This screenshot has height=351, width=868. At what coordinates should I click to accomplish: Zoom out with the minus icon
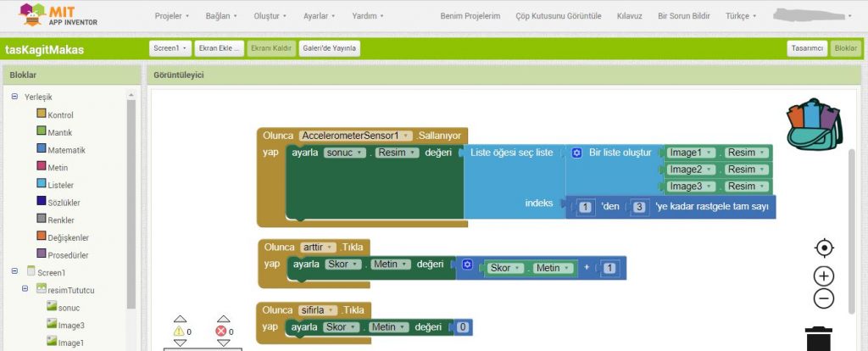pos(823,298)
